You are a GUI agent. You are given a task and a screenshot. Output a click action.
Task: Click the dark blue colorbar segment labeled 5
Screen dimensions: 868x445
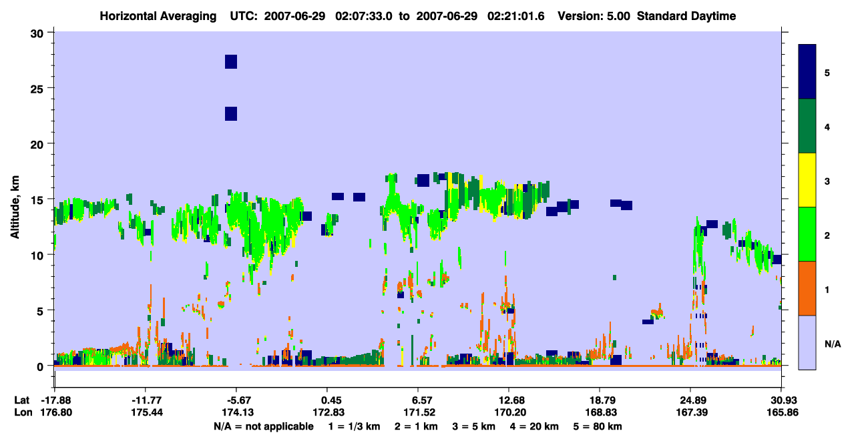coord(807,72)
